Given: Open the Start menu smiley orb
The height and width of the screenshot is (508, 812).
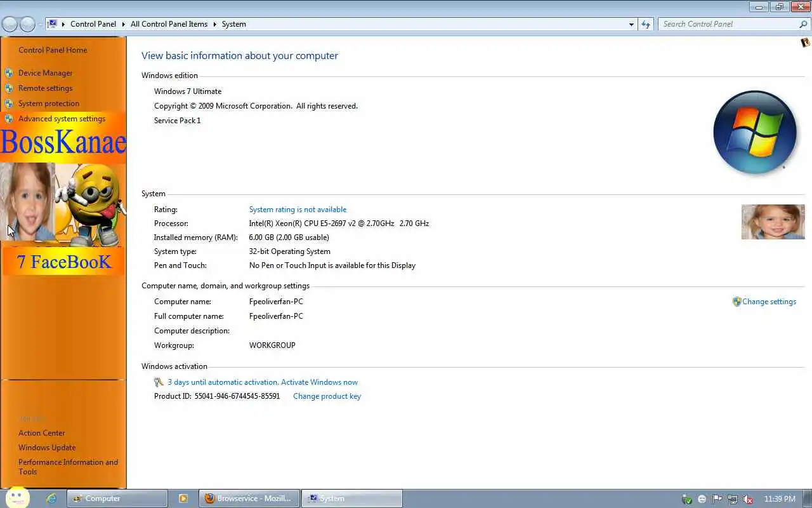Looking at the screenshot, I should [x=18, y=498].
